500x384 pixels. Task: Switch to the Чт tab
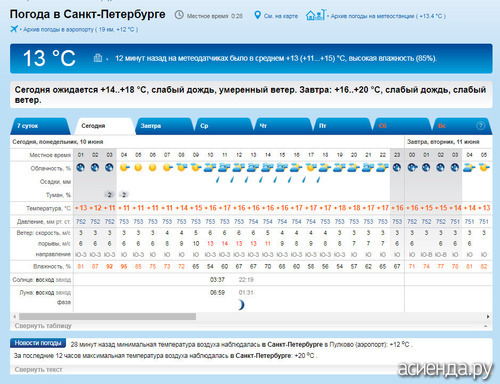(284, 126)
